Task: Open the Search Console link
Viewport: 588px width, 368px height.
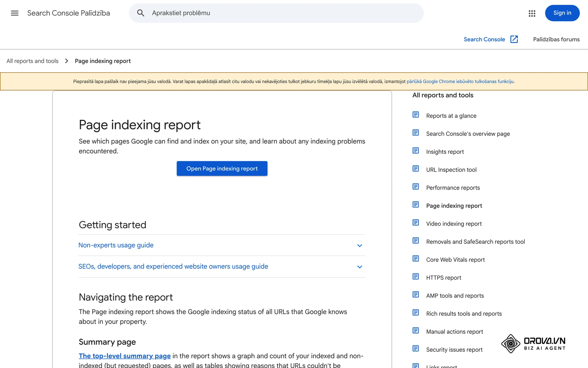Action: [x=484, y=39]
